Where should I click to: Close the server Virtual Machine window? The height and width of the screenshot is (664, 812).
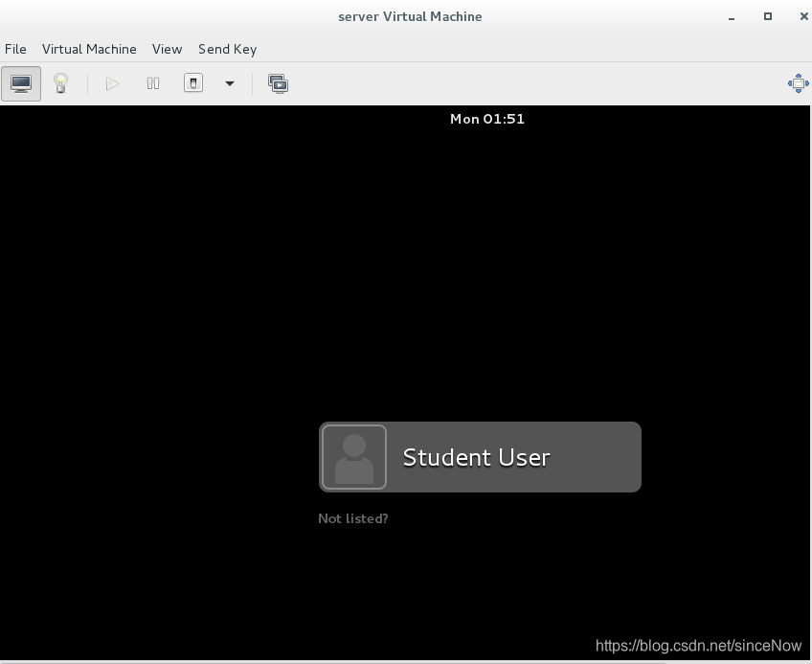point(803,16)
